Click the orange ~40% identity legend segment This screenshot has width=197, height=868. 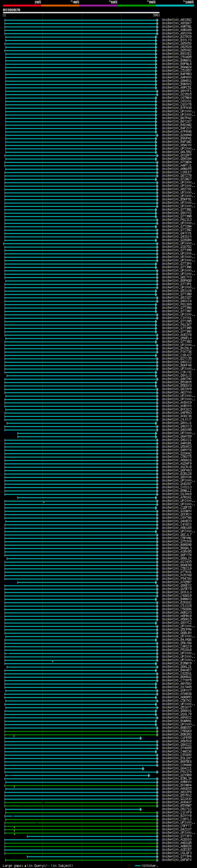[60, 6]
